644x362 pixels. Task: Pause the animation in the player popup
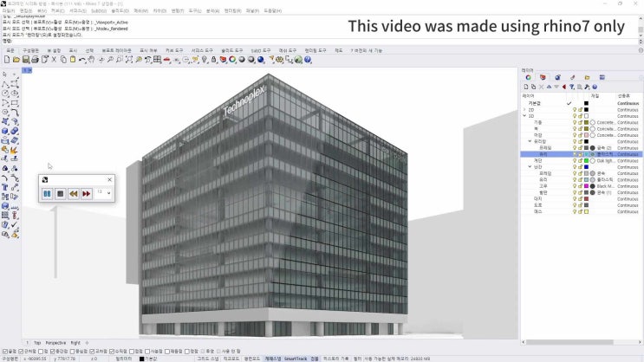47,193
